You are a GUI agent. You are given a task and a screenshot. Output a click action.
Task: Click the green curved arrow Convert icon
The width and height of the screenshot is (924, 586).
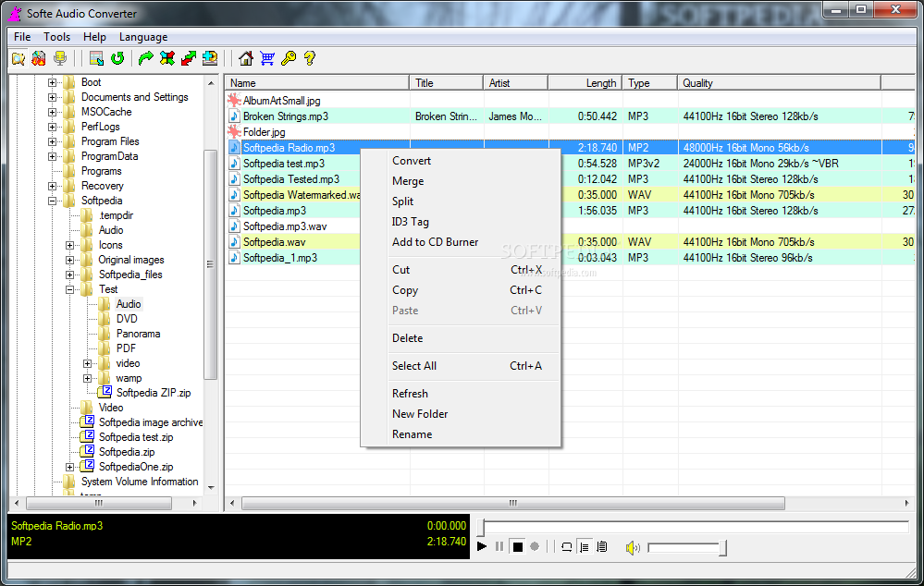pyautogui.click(x=145, y=58)
